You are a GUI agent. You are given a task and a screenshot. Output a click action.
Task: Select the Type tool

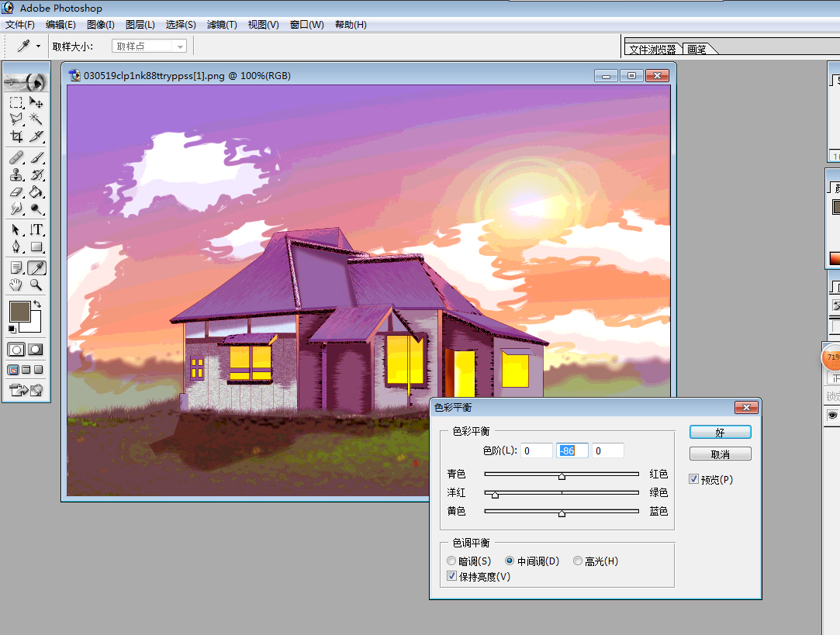coord(36,229)
